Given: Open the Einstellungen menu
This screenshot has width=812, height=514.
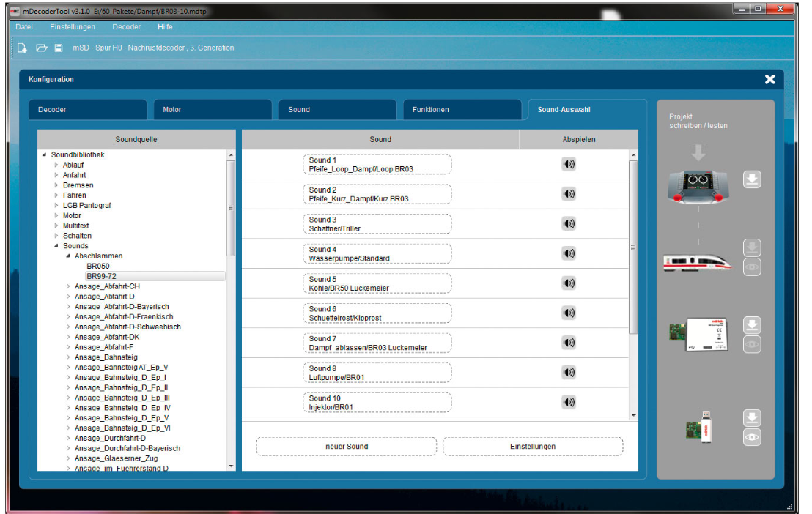Looking at the screenshot, I should point(73,27).
